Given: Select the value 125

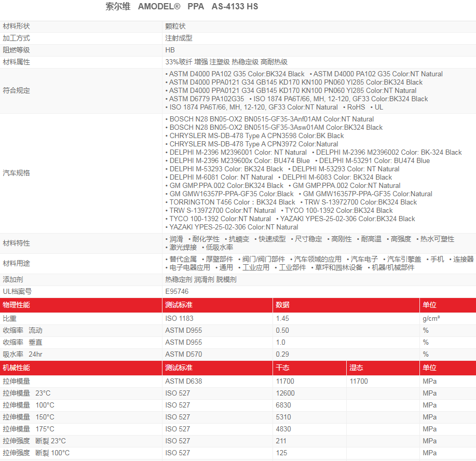Looking at the screenshot, I should [281, 453].
